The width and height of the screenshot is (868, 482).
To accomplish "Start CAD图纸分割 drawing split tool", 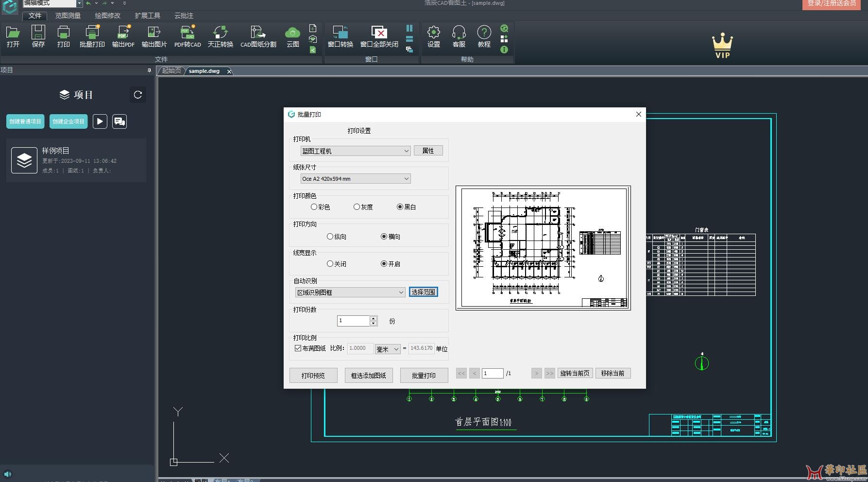I will 258,35.
